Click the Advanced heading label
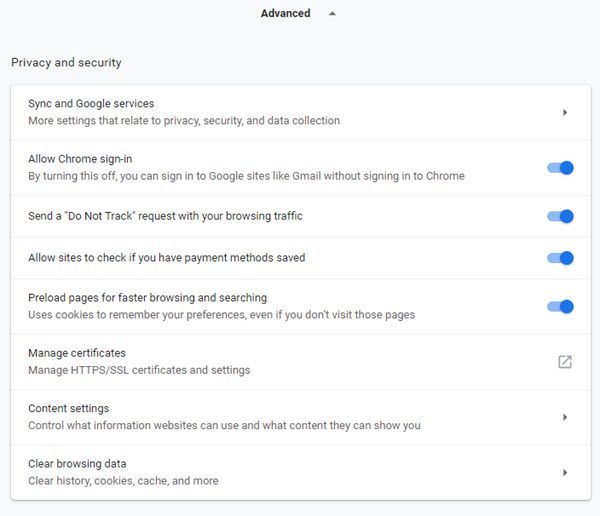This screenshot has width=600, height=516. [x=285, y=13]
